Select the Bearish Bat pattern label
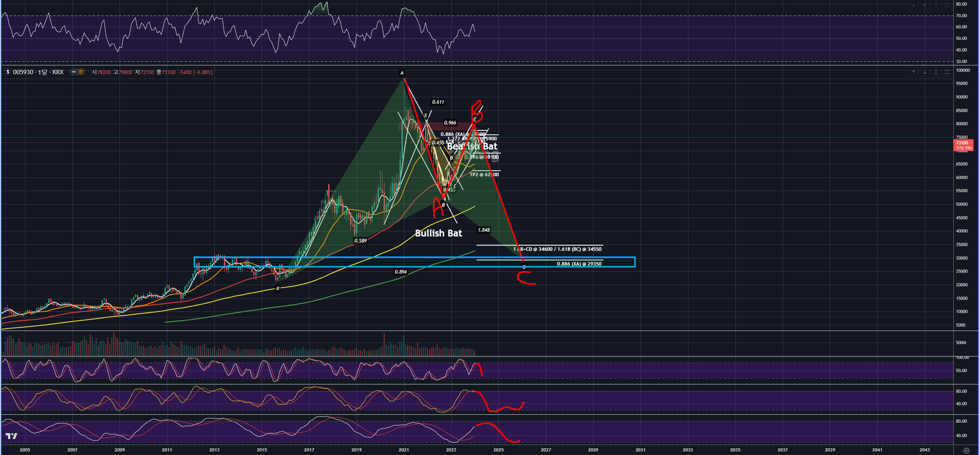Screen dimensions: 980x455 pyautogui.click(x=472, y=147)
